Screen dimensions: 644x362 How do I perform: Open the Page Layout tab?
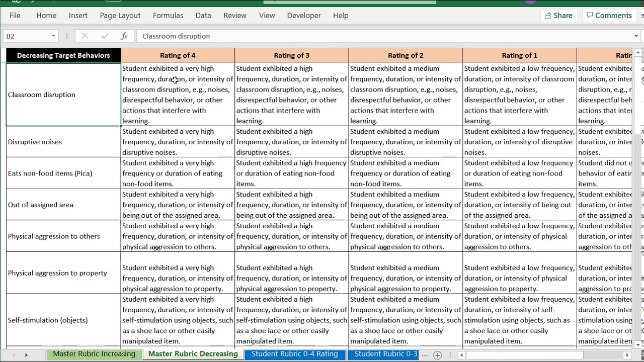[x=120, y=16]
